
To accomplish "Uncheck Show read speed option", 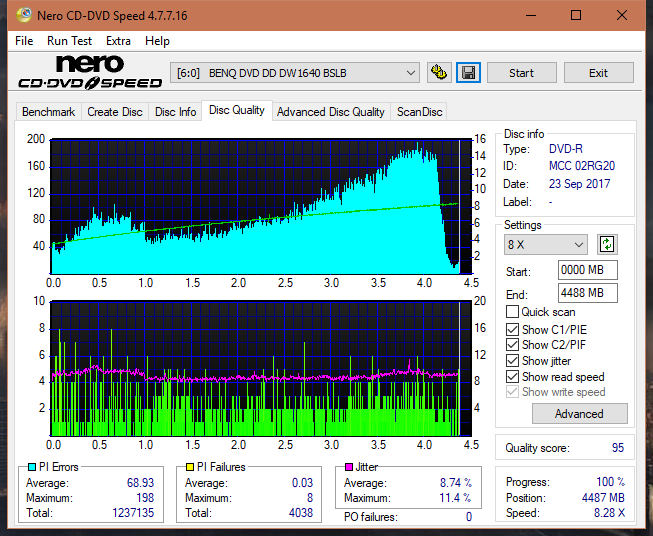I will [x=512, y=376].
